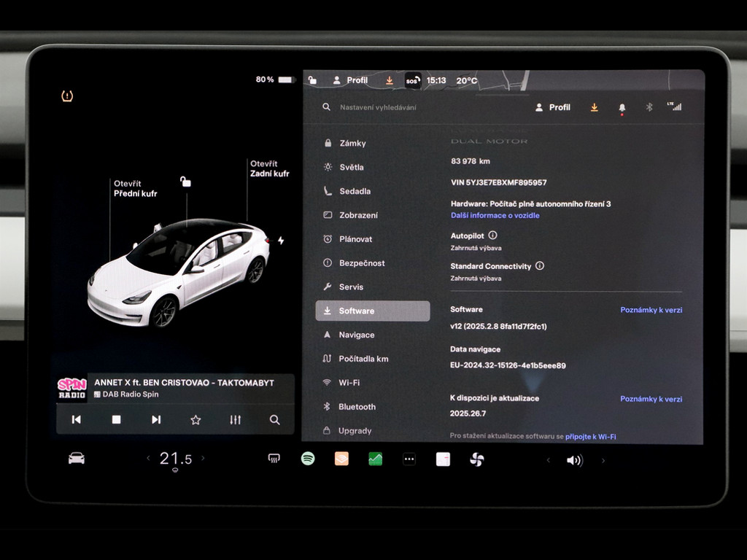
Task: Show Autopilot info icon
Action: [x=492, y=236]
